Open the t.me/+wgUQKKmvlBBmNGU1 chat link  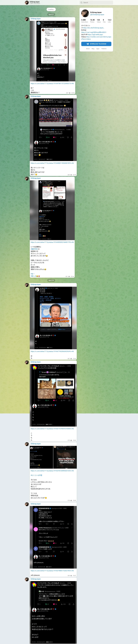pyautogui.click(x=94, y=32)
